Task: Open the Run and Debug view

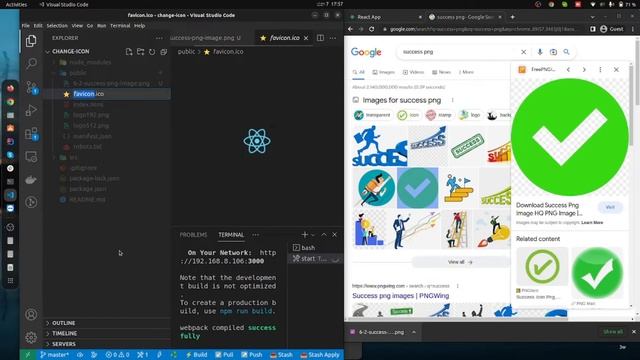Action: [31, 110]
